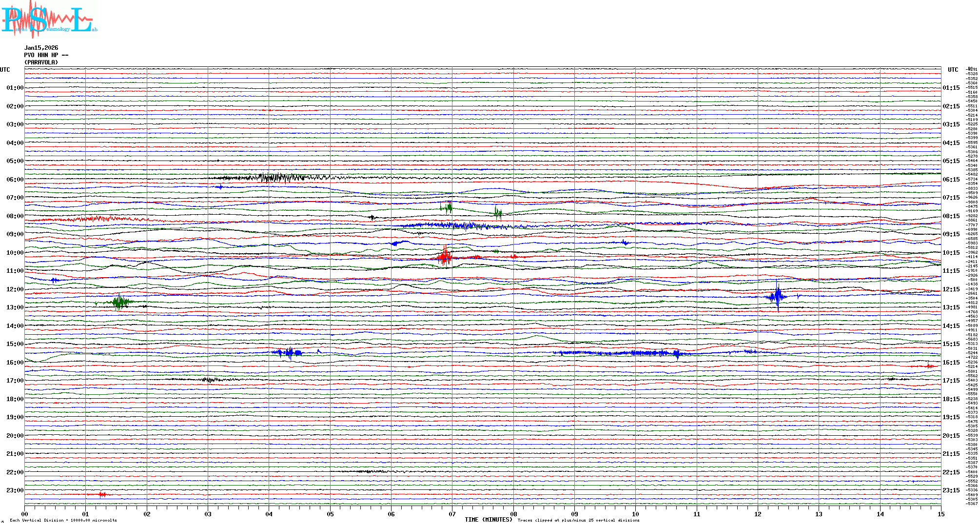Click the PSL Seismology Lab logo
Screen dimensions: 980x527
coord(48,20)
